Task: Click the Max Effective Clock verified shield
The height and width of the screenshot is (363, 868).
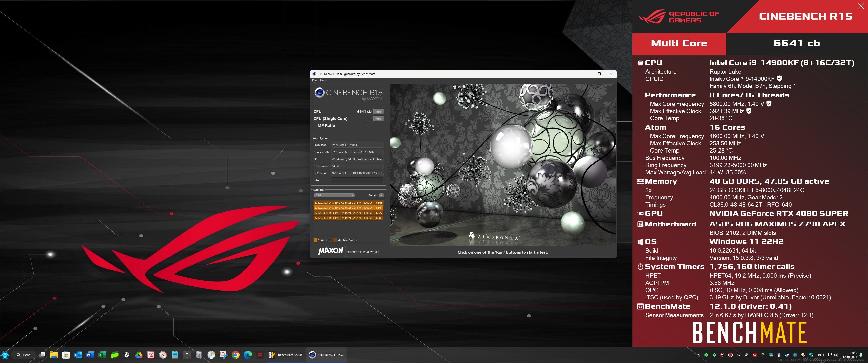Action: pyautogui.click(x=748, y=110)
